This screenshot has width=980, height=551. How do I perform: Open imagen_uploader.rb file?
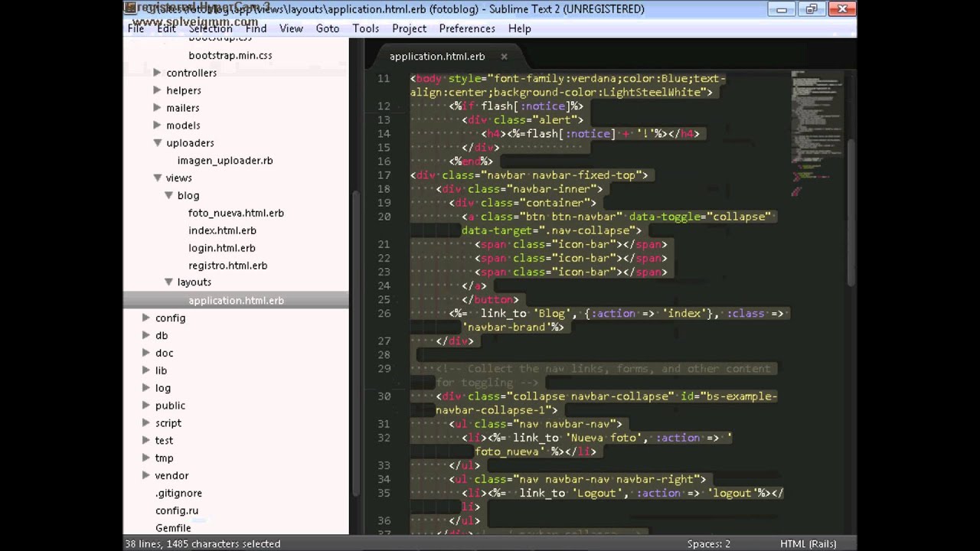click(225, 161)
